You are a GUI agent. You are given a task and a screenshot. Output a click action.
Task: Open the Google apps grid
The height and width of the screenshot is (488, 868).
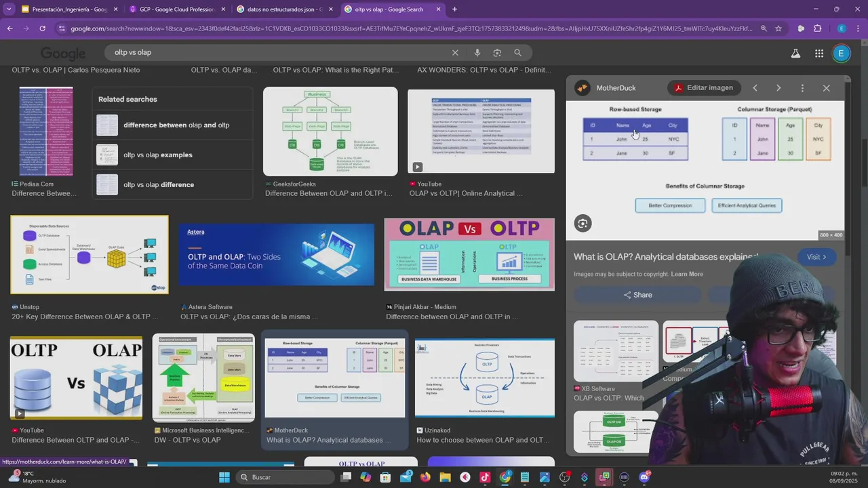[819, 54]
